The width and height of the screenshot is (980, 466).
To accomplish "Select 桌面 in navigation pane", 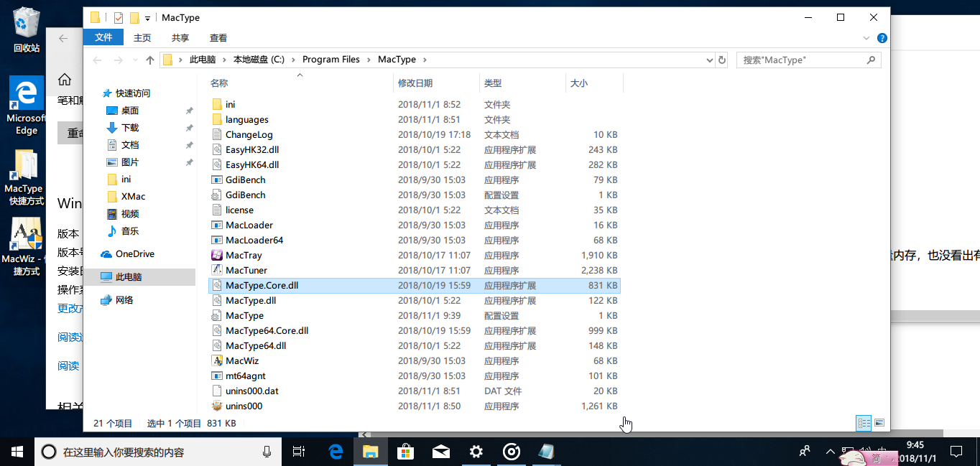I will (x=130, y=111).
